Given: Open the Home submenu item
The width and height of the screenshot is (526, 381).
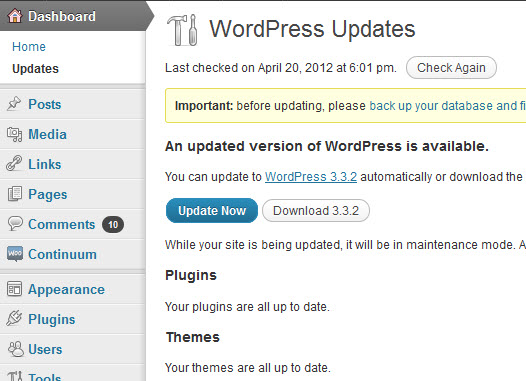Looking at the screenshot, I should coord(29,47).
